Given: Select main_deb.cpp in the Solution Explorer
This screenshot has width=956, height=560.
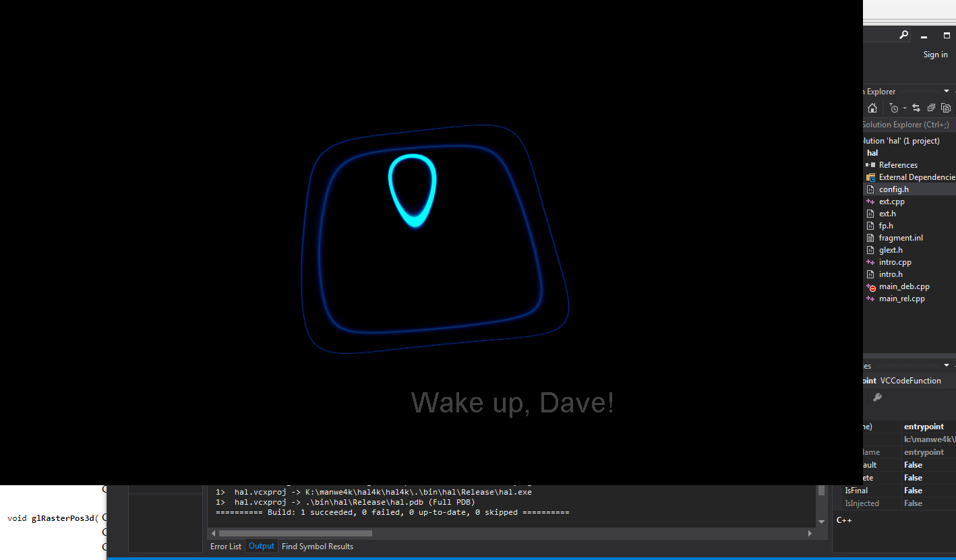Looking at the screenshot, I should click(x=904, y=286).
